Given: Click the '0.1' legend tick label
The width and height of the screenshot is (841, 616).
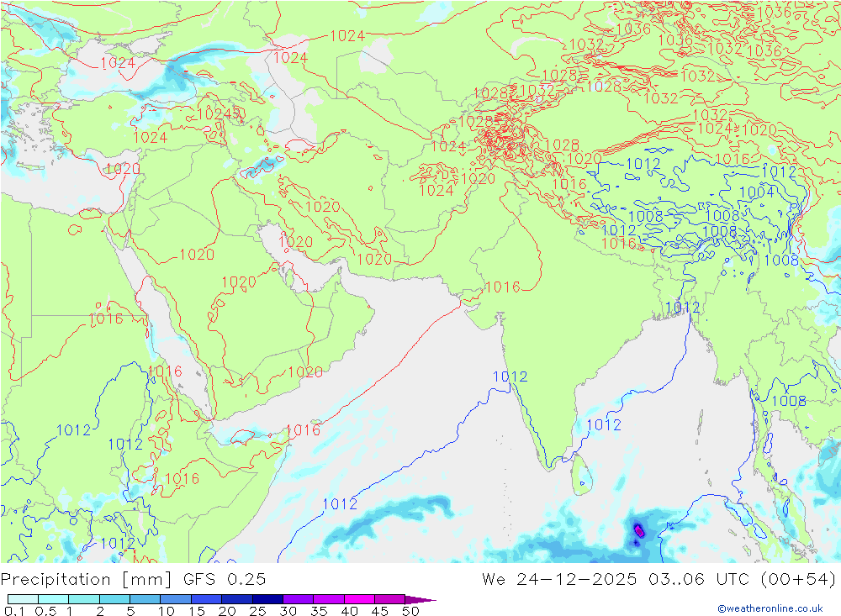Looking at the screenshot, I should tap(13, 611).
